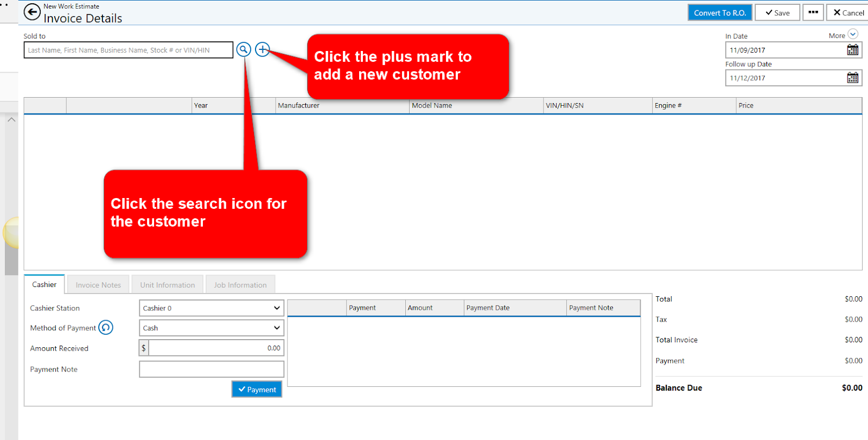Switch to the Unit Information tab
The height and width of the screenshot is (440, 868).
(x=167, y=285)
